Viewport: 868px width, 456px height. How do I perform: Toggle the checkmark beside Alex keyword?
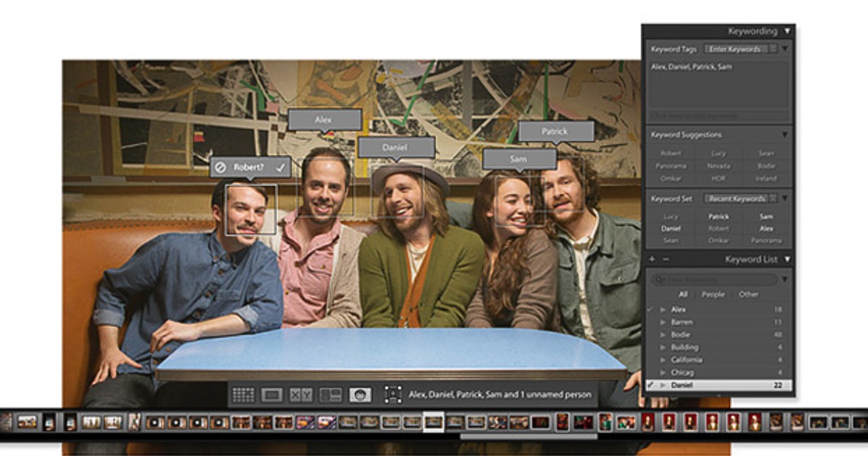coord(652,310)
